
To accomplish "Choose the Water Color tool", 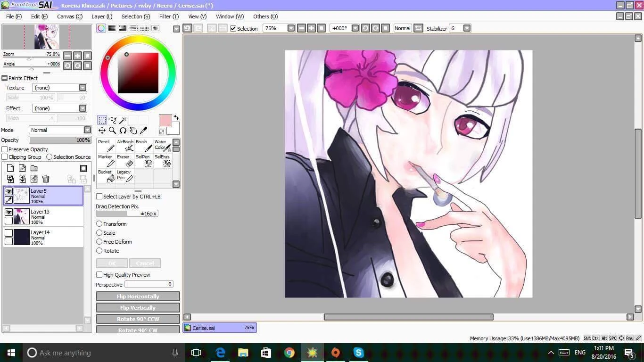I will (x=163, y=146).
